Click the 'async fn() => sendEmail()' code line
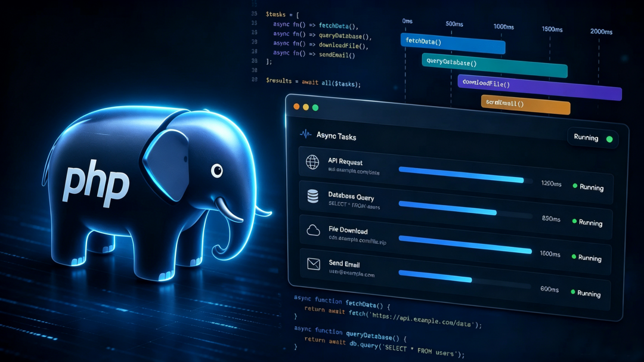The height and width of the screenshot is (362, 644). pos(314,54)
